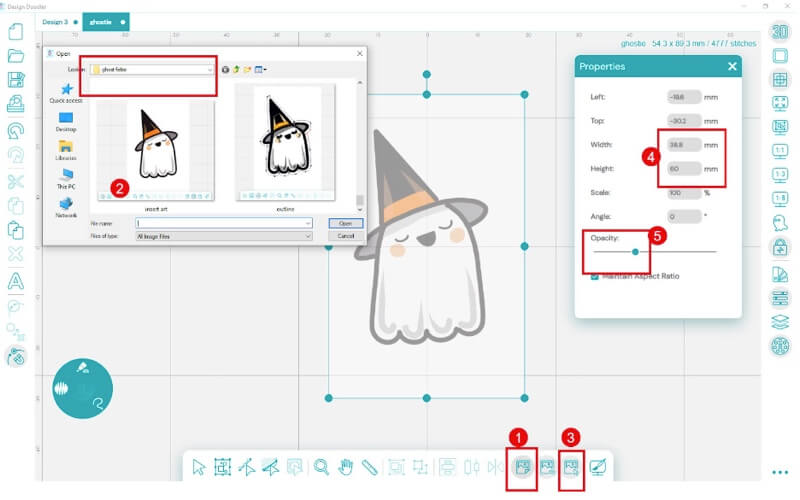Create a new design file
This screenshot has width=800, height=500.
point(16,31)
